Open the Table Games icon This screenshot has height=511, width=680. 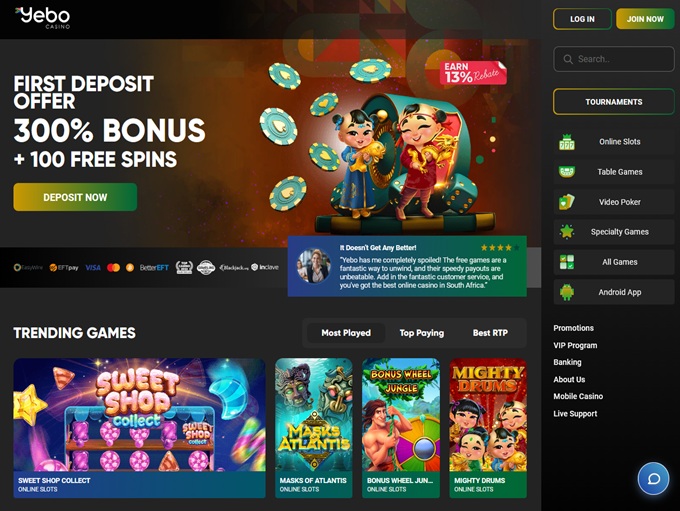click(566, 172)
